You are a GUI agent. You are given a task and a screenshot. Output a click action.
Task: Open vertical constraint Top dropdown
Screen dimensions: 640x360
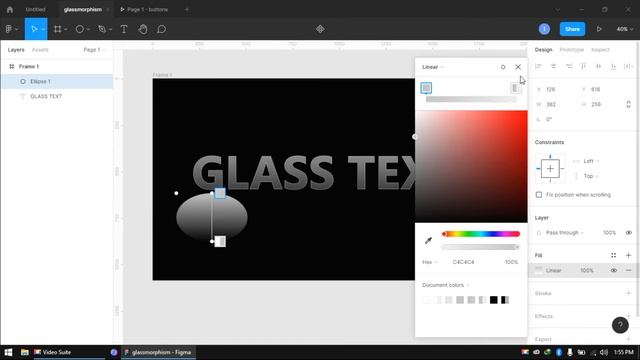[x=591, y=176]
